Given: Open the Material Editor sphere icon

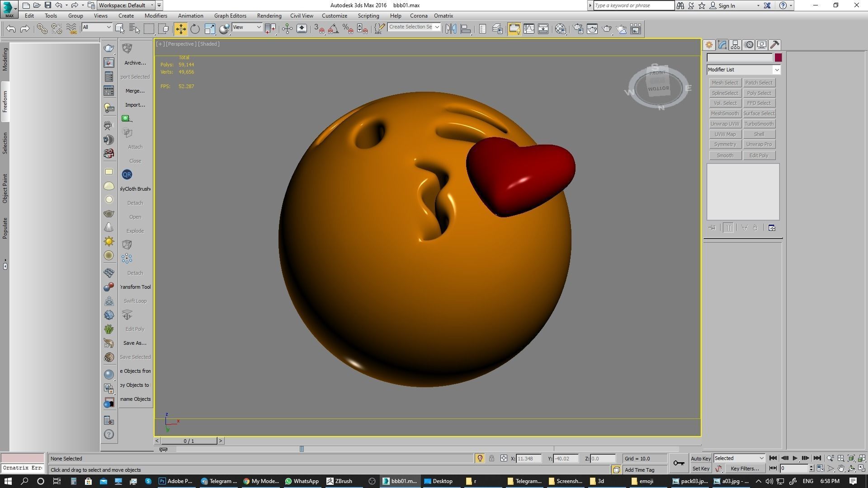Looking at the screenshot, I should [561, 29].
